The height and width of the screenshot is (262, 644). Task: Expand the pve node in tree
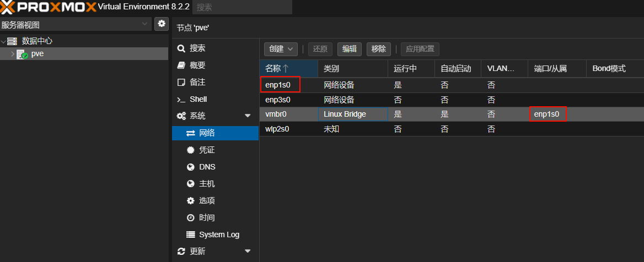[13, 54]
